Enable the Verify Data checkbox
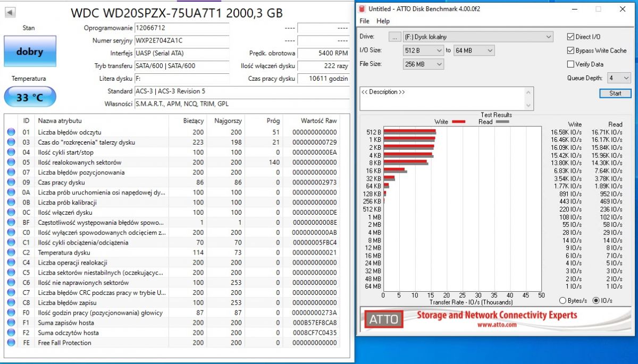This screenshot has height=364, width=638. (x=570, y=64)
